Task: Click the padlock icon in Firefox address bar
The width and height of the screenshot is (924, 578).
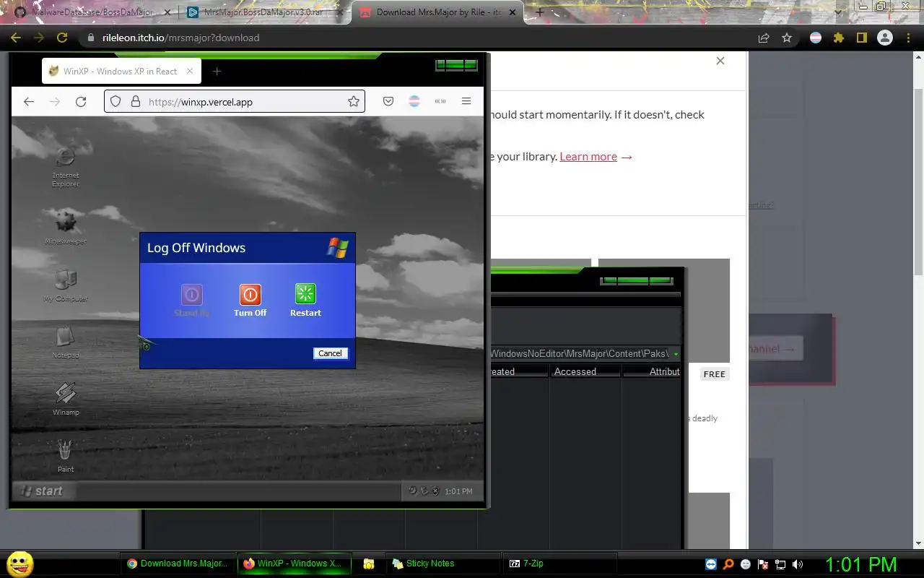Action: click(x=135, y=102)
